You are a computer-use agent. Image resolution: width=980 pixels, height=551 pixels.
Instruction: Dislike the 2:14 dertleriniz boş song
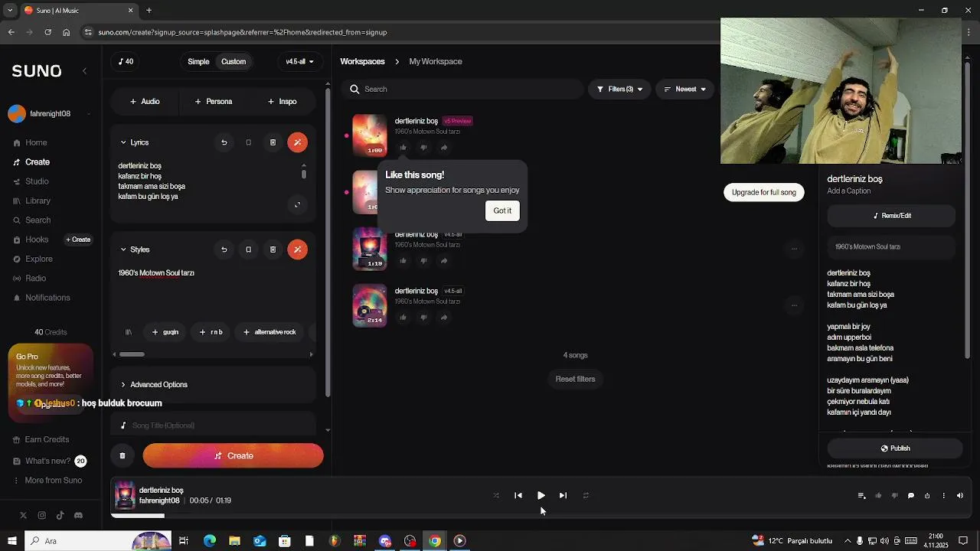pos(423,318)
